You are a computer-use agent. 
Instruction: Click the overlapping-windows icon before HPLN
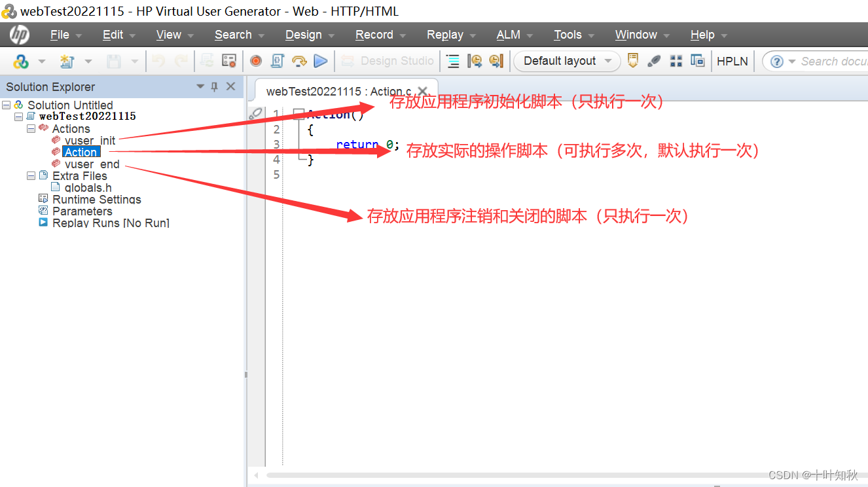[x=698, y=61]
